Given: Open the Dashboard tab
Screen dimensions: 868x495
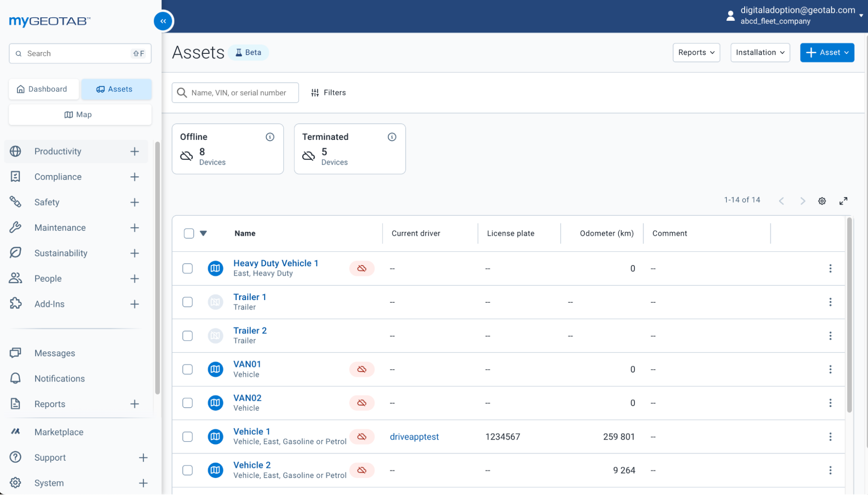Looking at the screenshot, I should click(x=42, y=89).
